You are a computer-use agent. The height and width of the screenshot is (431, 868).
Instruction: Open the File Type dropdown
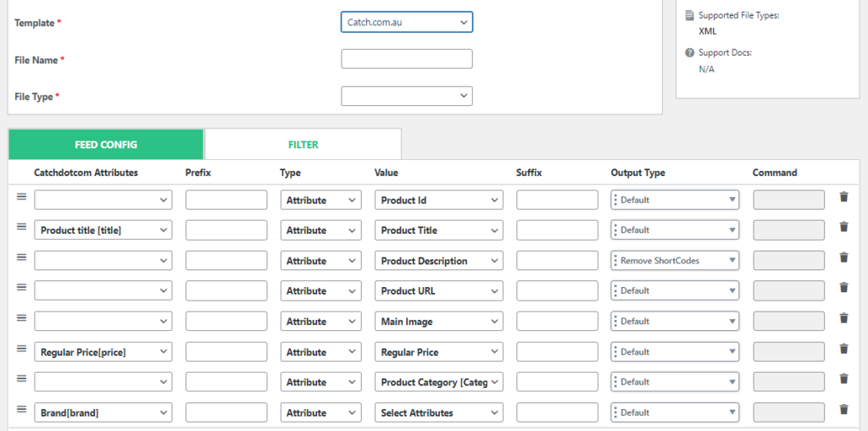[407, 96]
